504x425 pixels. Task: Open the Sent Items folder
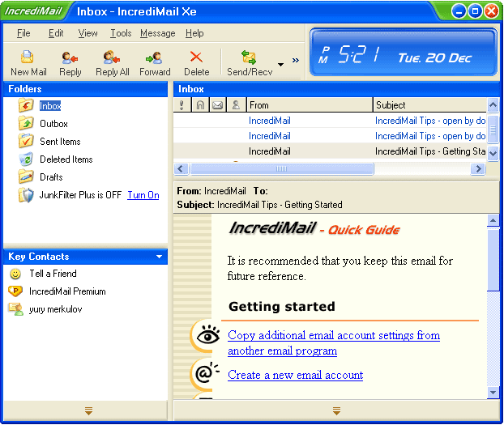60,142
